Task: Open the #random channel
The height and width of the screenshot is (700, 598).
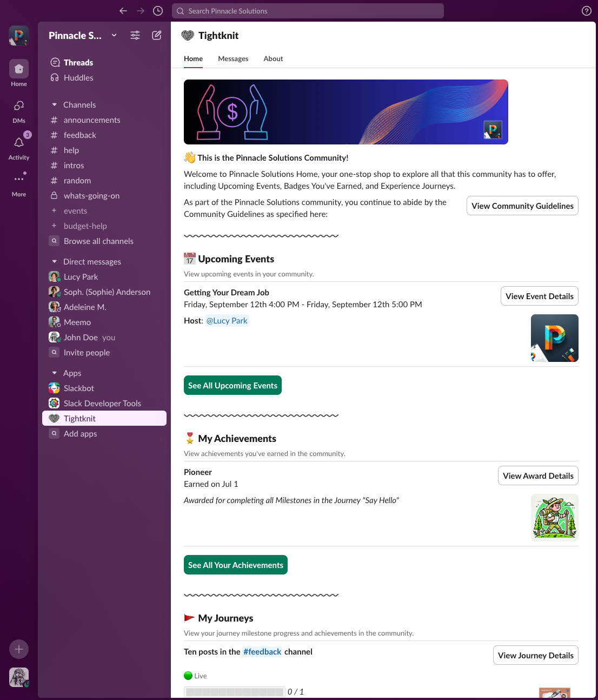Action: point(104,181)
